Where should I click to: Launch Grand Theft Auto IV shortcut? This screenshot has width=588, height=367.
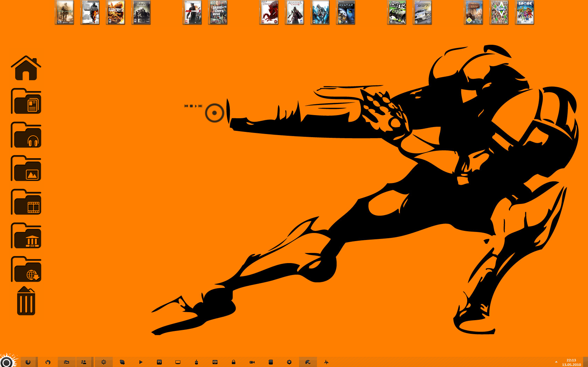218,13
